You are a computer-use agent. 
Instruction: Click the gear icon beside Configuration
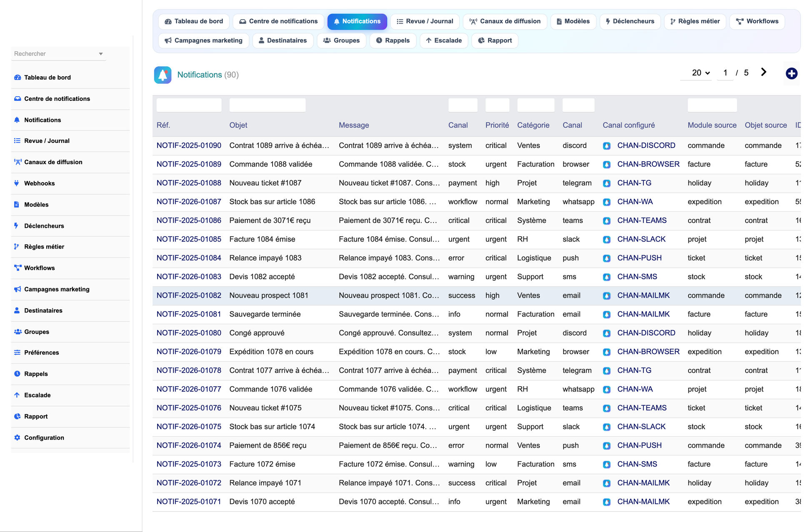tap(17, 437)
